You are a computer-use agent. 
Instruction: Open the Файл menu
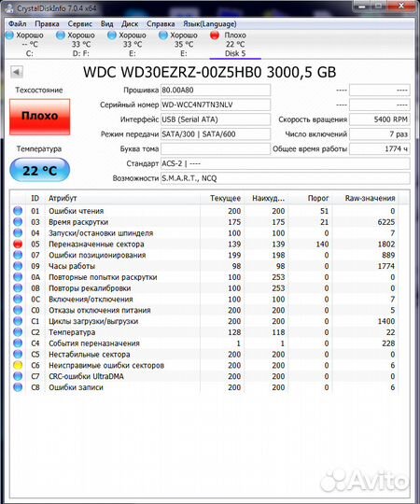(18, 23)
